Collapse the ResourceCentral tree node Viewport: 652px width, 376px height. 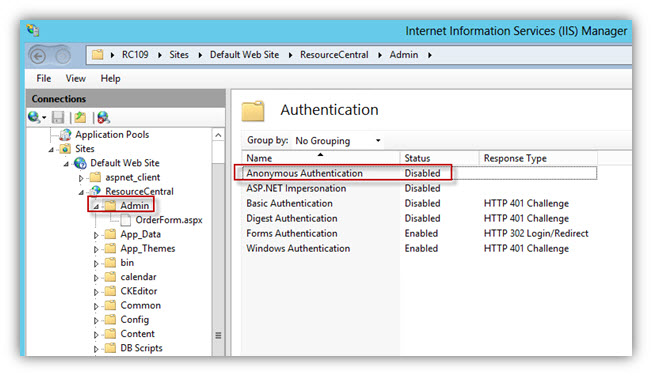click(81, 193)
